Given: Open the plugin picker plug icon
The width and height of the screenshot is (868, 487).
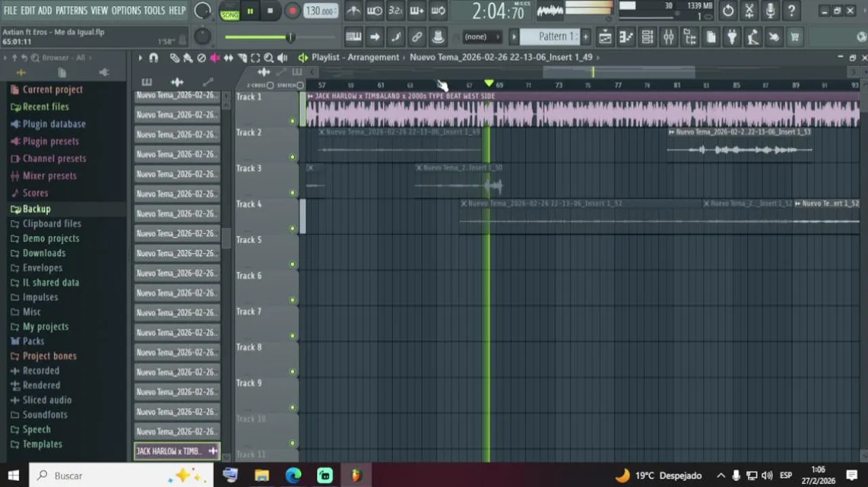Looking at the screenshot, I should [732, 37].
